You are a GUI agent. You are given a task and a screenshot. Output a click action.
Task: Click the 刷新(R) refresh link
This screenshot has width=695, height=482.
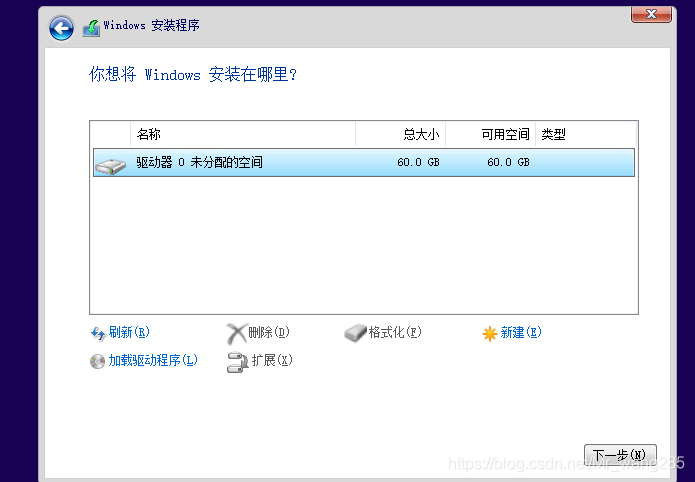tap(129, 332)
